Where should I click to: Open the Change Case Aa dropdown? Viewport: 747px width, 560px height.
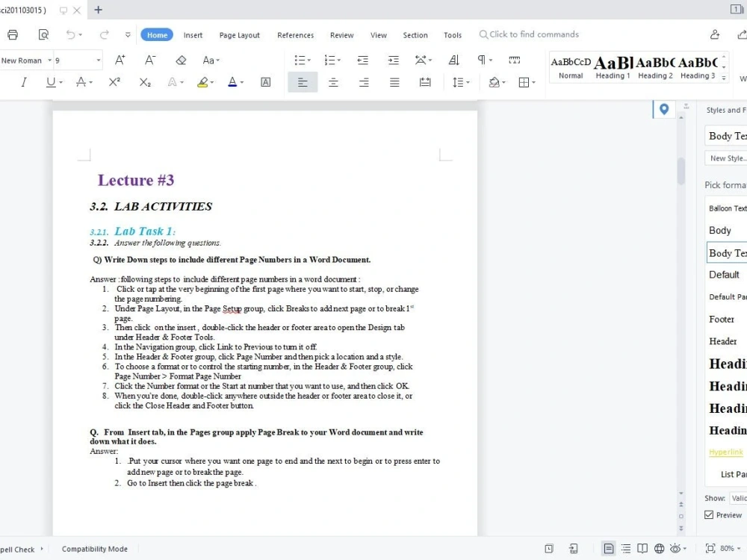pos(211,60)
